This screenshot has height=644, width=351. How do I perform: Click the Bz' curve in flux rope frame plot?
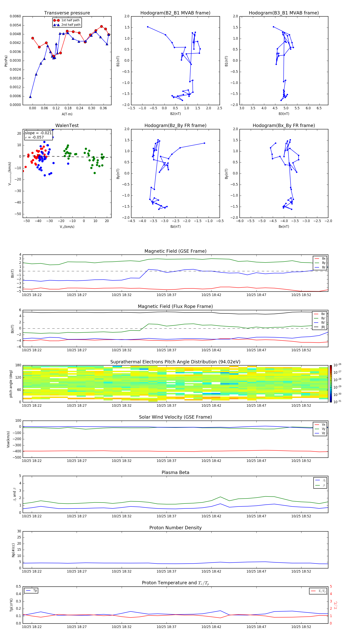click(x=175, y=339)
